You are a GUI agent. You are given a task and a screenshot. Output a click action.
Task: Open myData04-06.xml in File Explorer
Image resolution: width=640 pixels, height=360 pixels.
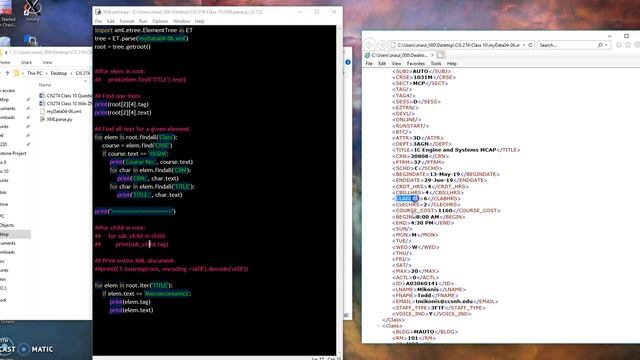[x=64, y=111]
